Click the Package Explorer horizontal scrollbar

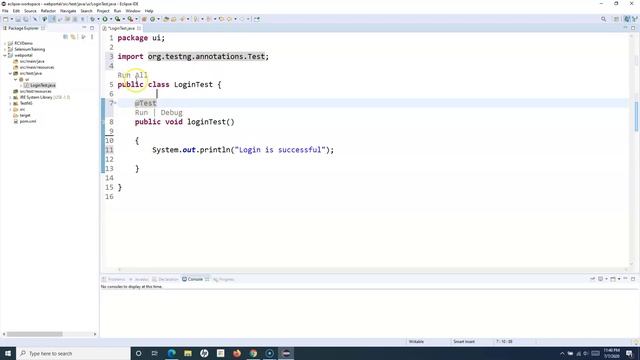tap(35, 334)
